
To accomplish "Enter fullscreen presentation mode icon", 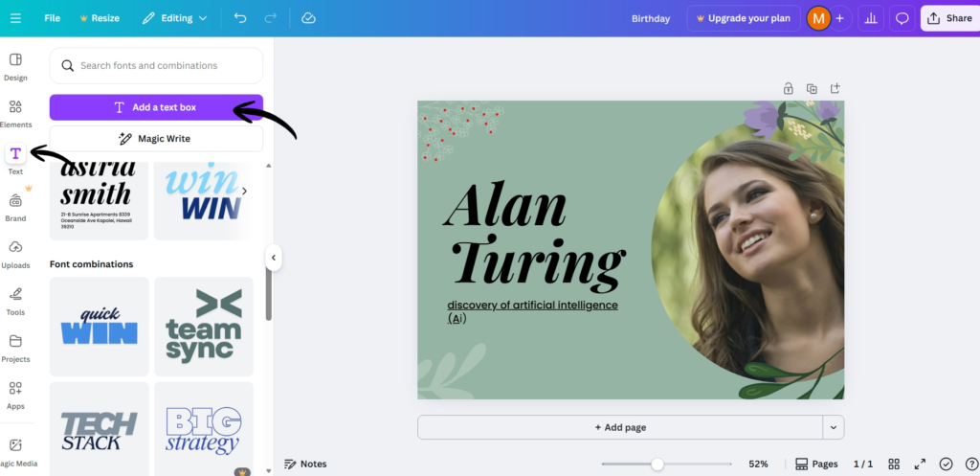I will pos(920,464).
